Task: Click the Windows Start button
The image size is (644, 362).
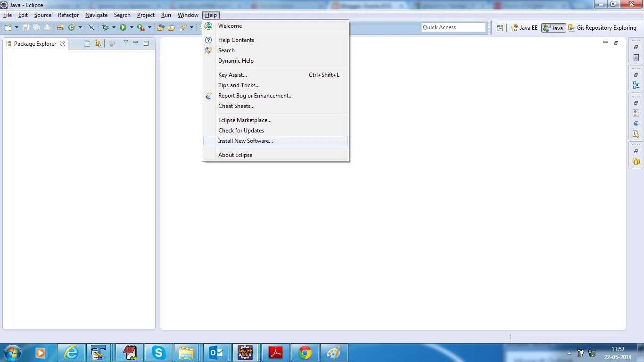Action: (x=12, y=353)
